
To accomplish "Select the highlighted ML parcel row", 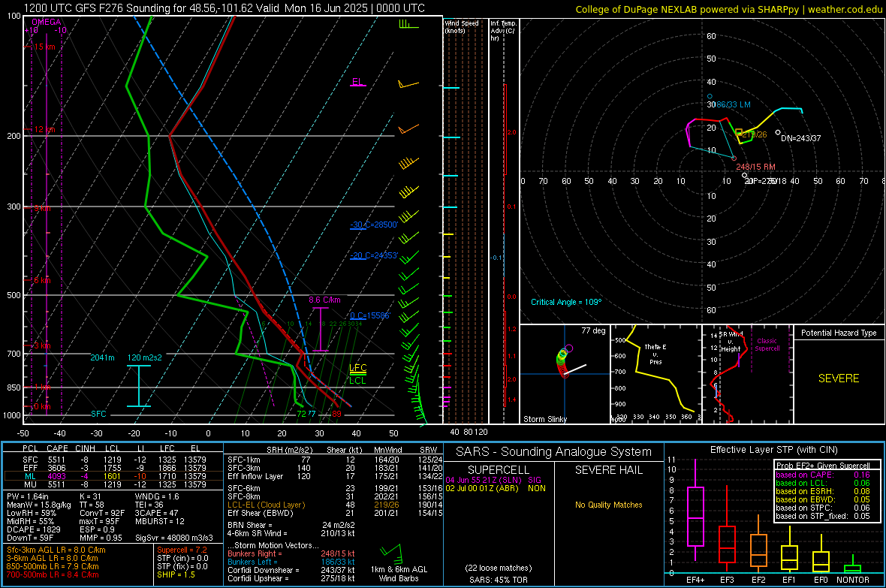I will pos(114,476).
